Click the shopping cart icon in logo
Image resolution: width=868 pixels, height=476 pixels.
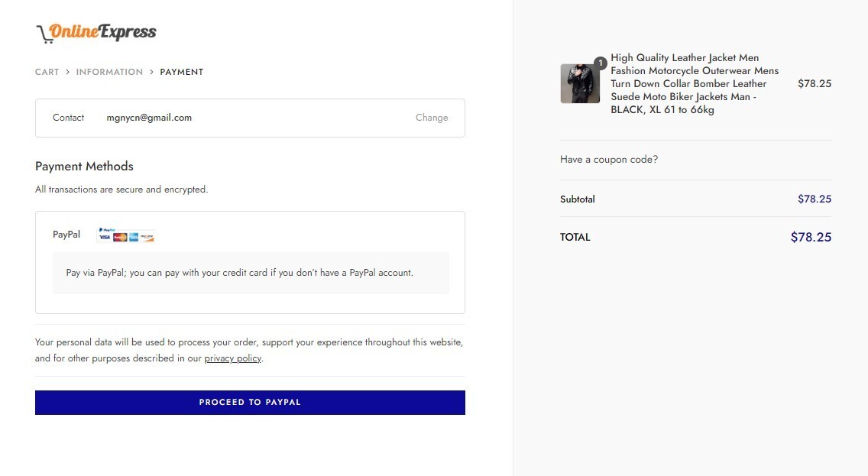44,34
